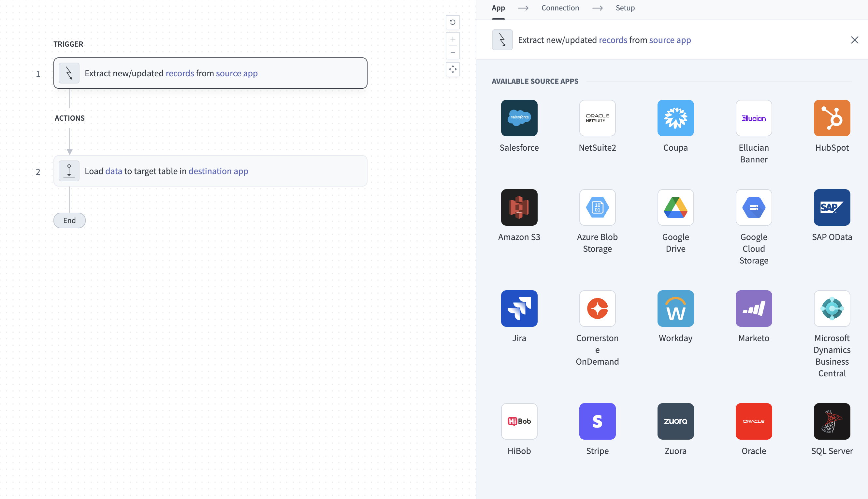This screenshot has height=499, width=868.
Task: Click the 'HubSpot' label text
Action: pyautogui.click(x=832, y=148)
